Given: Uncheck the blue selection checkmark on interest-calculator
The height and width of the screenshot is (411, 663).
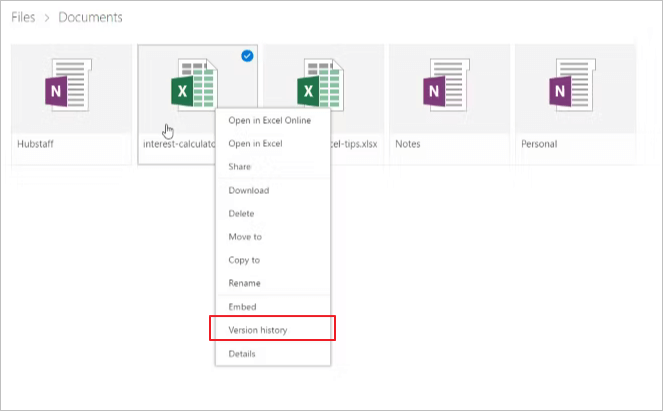Looking at the screenshot, I should click(247, 56).
